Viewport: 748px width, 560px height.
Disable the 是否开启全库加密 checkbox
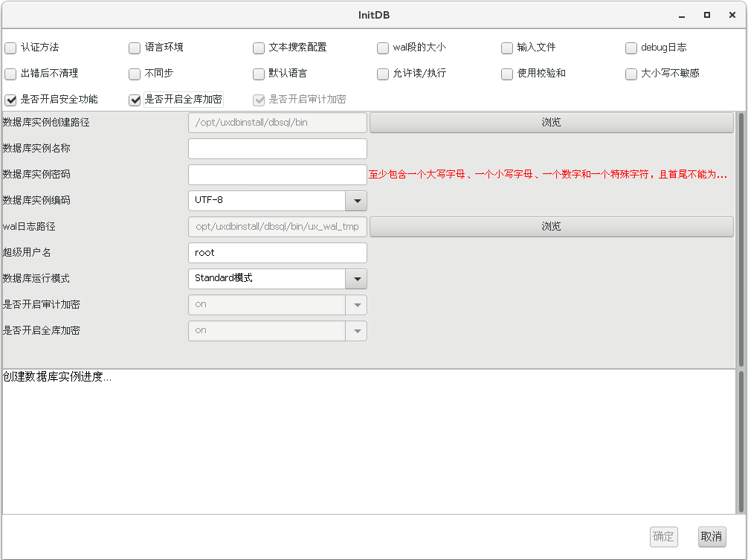(x=135, y=100)
